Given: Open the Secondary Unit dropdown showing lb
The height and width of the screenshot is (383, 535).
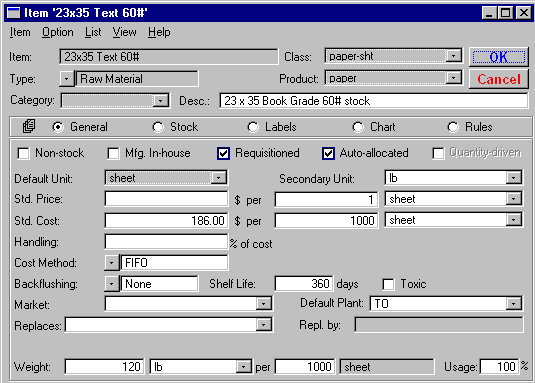Looking at the screenshot, I should [x=514, y=178].
